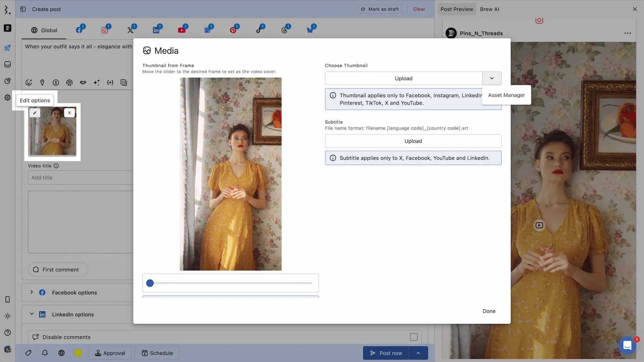The height and width of the screenshot is (362, 644).
Task: Click the location pin icon
Action: coord(42,82)
